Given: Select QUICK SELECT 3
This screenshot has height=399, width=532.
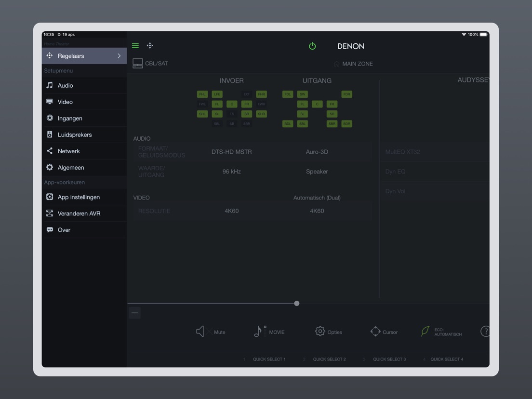Looking at the screenshot, I should point(389,359).
